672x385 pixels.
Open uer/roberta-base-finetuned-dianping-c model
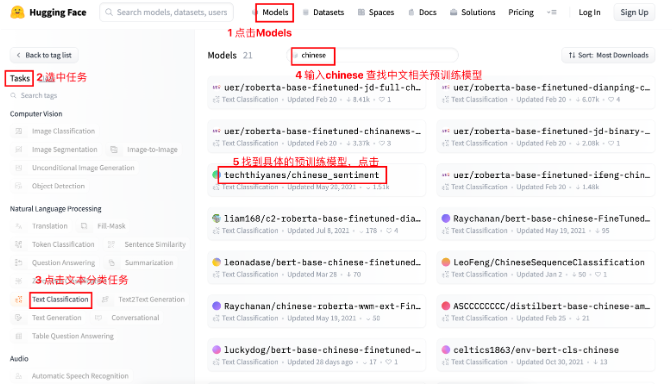pyautogui.click(x=546, y=93)
